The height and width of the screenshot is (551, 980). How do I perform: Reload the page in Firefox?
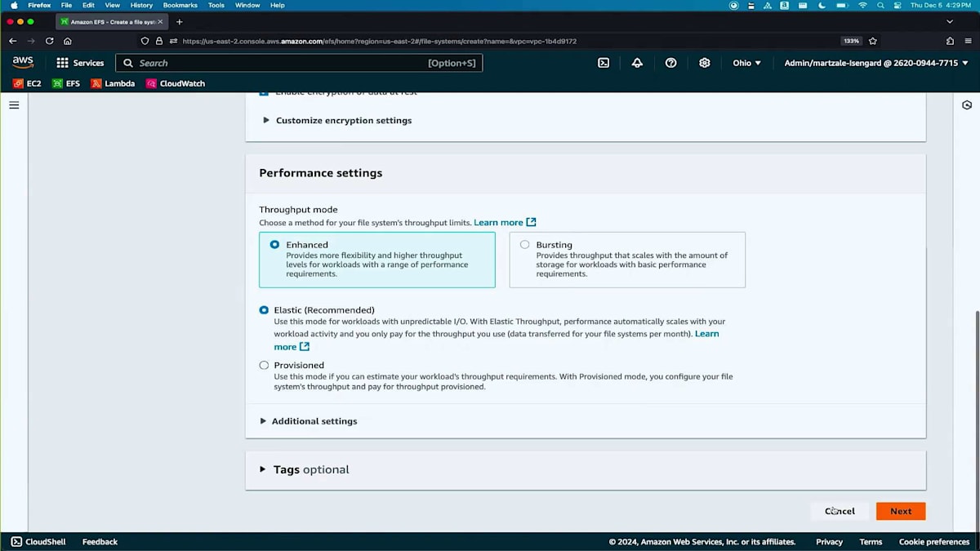coord(50,41)
